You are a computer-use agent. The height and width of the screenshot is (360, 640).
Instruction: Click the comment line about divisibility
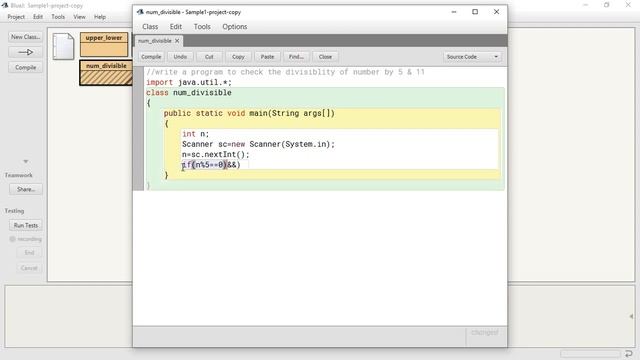coord(285,72)
